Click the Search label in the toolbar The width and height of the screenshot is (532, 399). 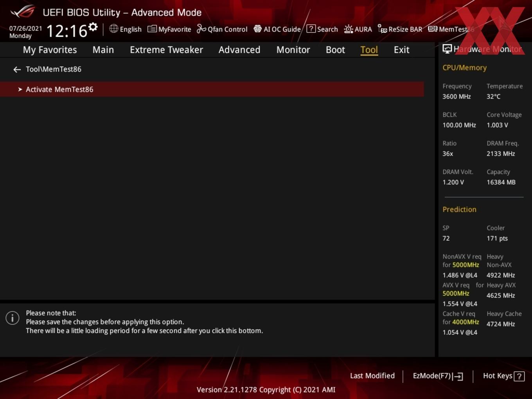[x=327, y=29]
